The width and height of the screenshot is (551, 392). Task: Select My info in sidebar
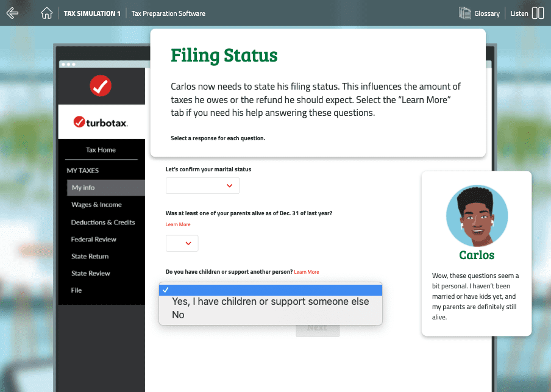84,188
